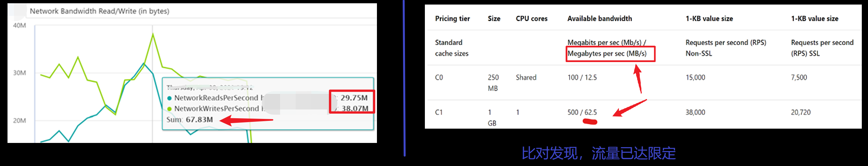Click the red arrow pointing at Sum
868x166 pixels.
pyautogui.click(x=246, y=120)
